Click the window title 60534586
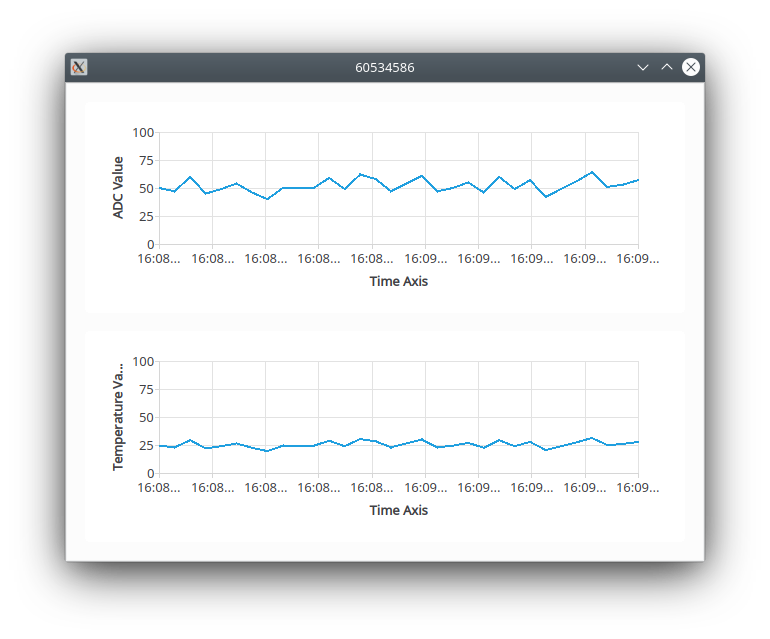This screenshot has width=770, height=639. pyautogui.click(x=385, y=68)
